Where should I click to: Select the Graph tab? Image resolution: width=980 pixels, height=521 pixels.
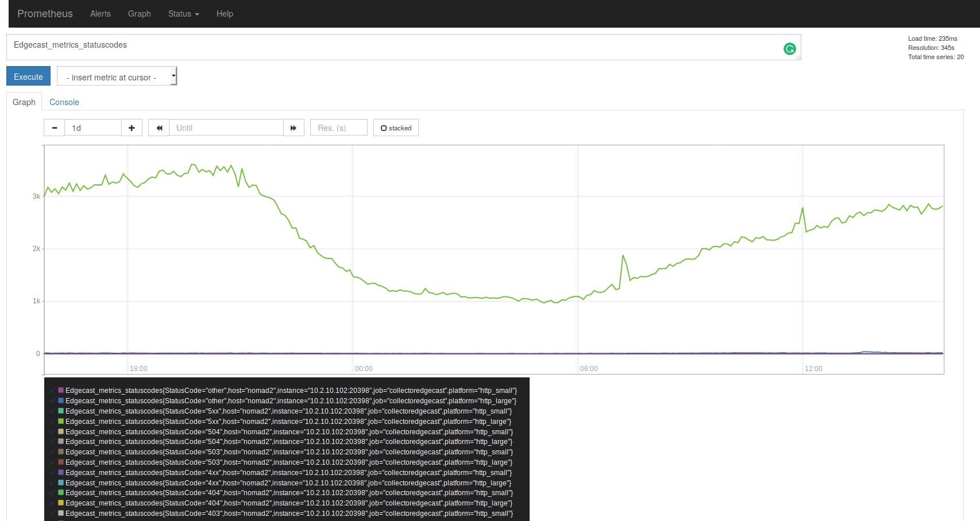pos(24,102)
